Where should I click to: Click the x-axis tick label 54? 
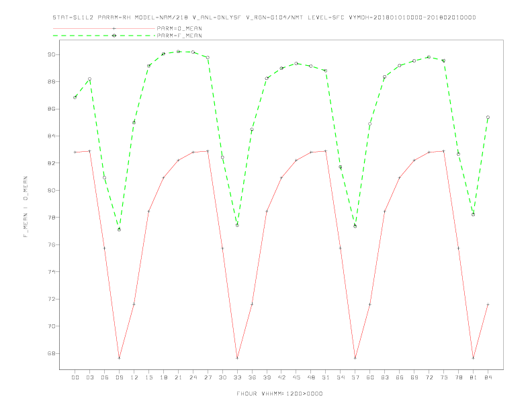341,377
